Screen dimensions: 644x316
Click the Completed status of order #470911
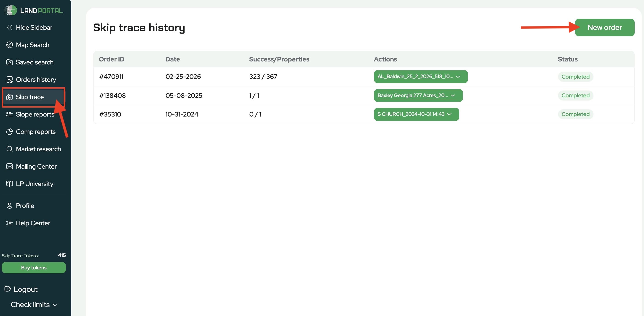(x=575, y=77)
